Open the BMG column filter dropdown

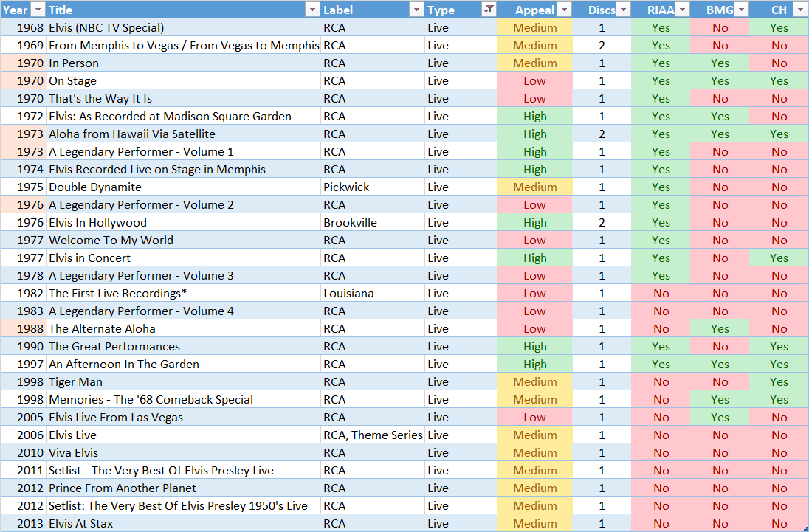[x=741, y=10]
